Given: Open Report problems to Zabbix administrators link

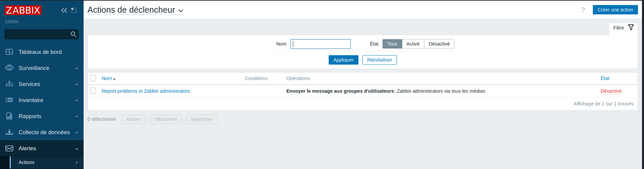Looking at the screenshot, I should 146,91.
